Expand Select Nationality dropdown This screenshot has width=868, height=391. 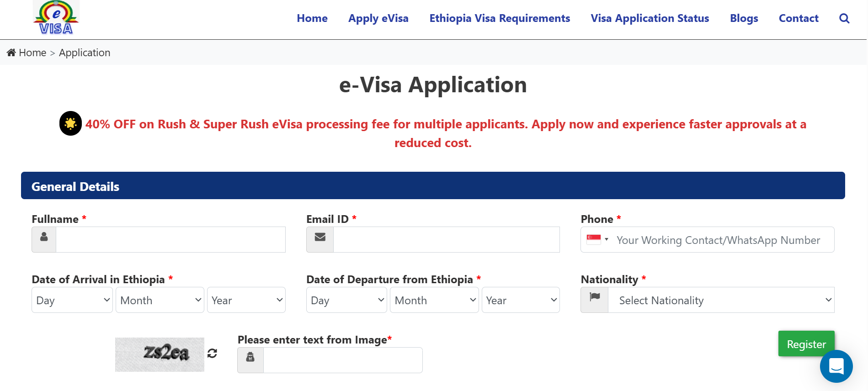tap(721, 300)
